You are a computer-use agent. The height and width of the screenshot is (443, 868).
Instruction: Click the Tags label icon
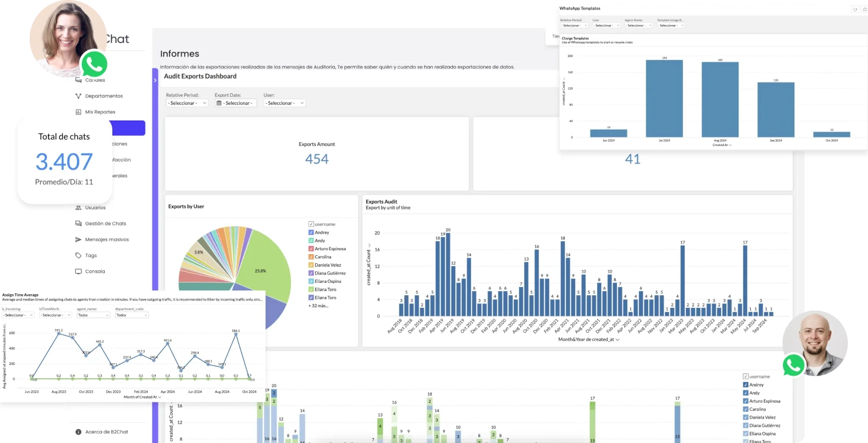(x=78, y=255)
